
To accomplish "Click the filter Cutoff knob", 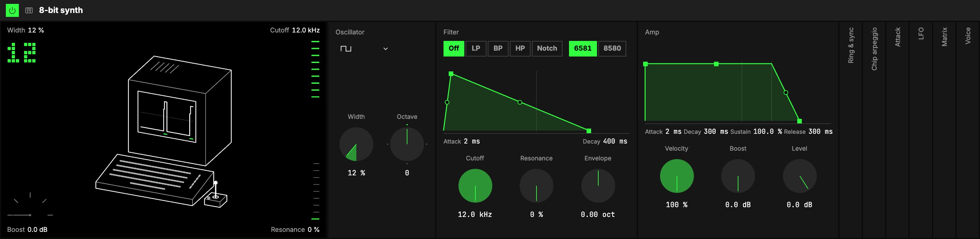I will click(475, 185).
